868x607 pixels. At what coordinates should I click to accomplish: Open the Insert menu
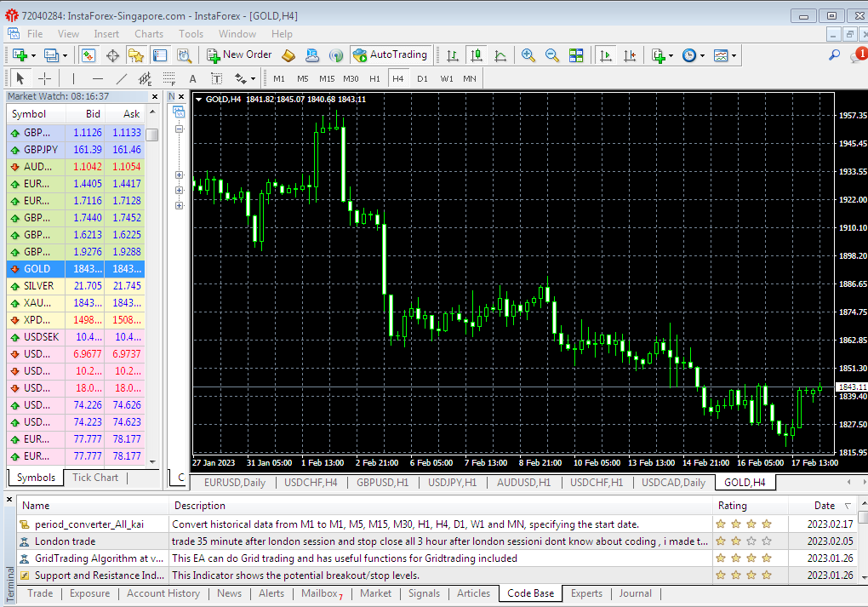pos(106,34)
